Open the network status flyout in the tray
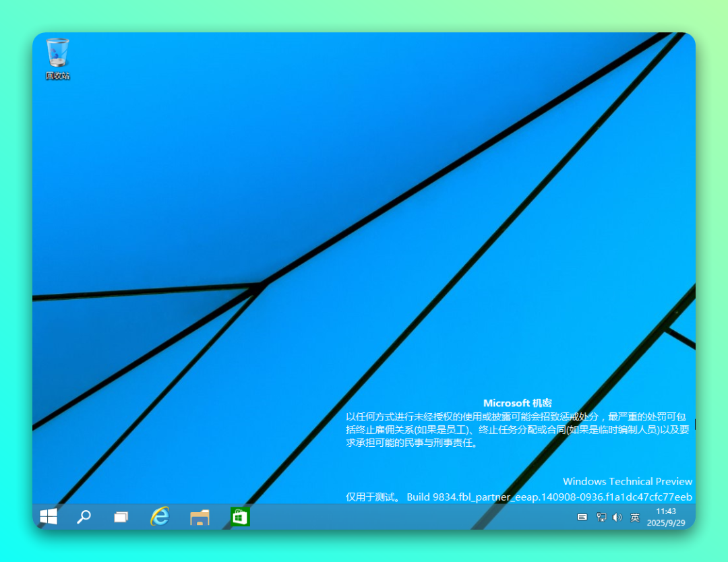Image resolution: width=728 pixels, height=562 pixels. click(601, 518)
